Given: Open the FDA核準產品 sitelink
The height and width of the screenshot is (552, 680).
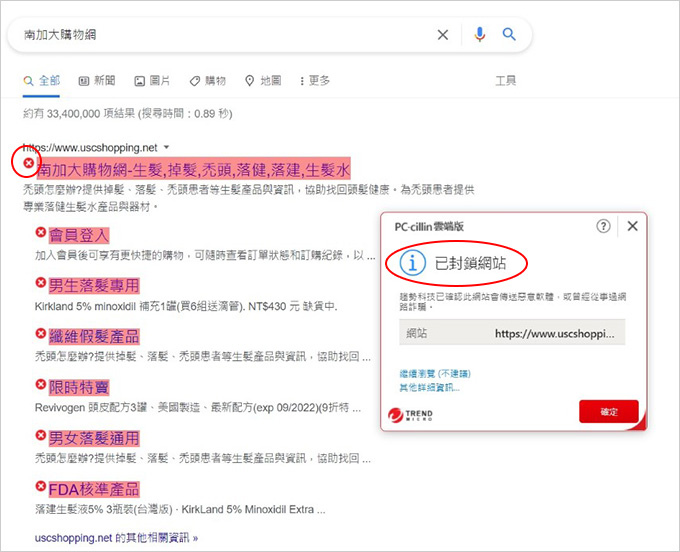Looking at the screenshot, I should pyautogui.click(x=94, y=489).
